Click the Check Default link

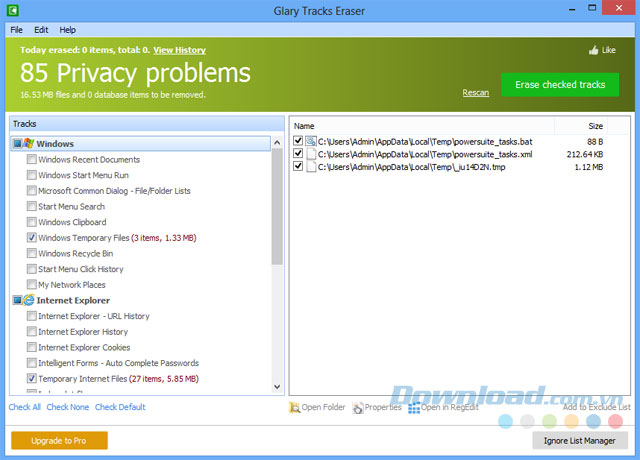click(120, 407)
